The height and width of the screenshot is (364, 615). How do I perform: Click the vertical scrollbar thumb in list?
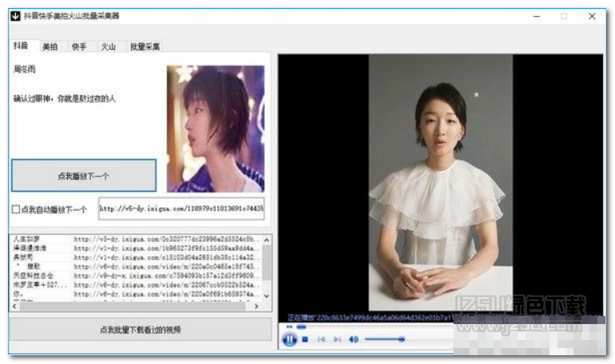click(x=267, y=263)
